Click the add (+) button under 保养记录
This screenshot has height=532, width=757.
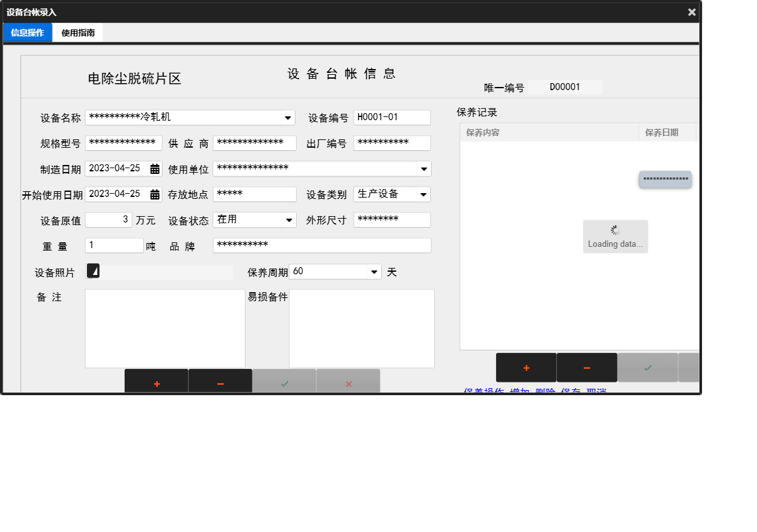pos(526,367)
